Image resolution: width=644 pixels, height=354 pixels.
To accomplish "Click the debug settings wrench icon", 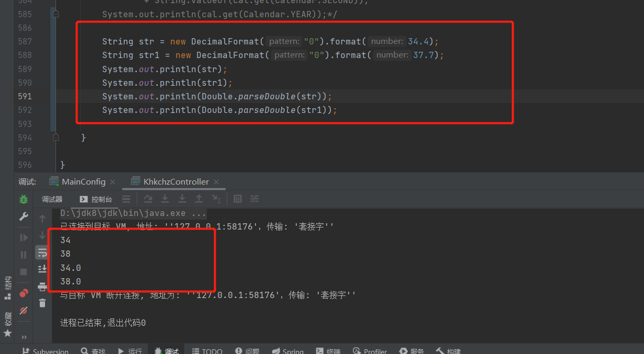I will point(23,217).
